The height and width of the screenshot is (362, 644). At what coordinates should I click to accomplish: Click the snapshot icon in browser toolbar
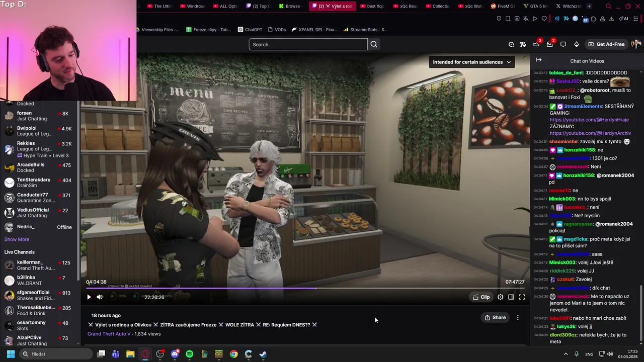(508, 19)
